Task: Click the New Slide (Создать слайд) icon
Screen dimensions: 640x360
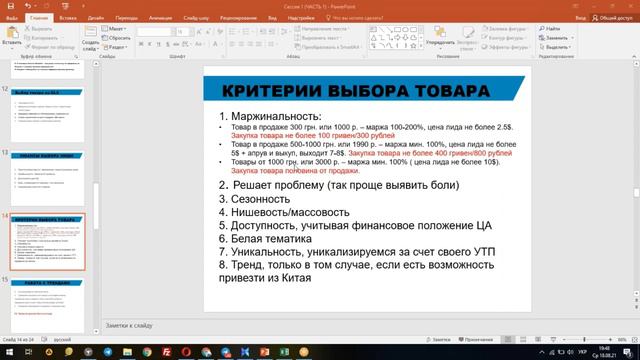Action: point(90,32)
